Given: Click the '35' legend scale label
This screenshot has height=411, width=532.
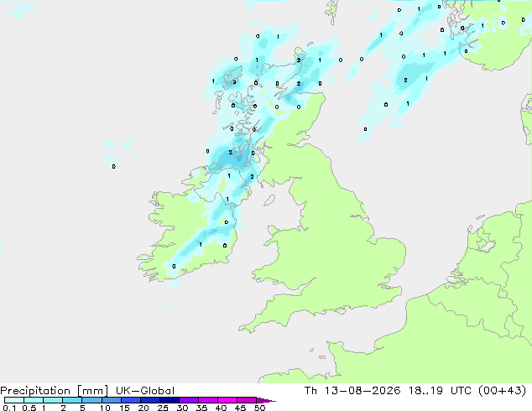Looking at the screenshot, I should pyautogui.click(x=201, y=408).
